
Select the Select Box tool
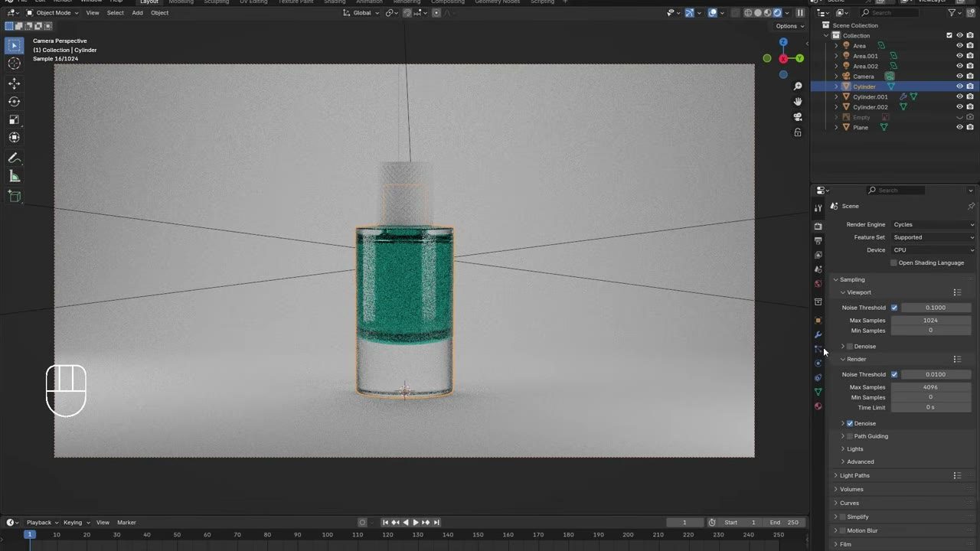(14, 46)
